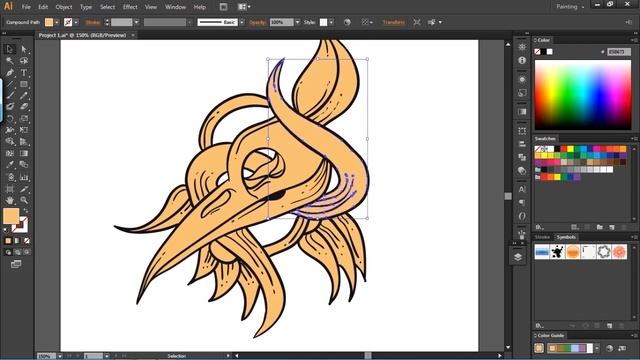Enable Draw Inside mode in toolbox

[27, 252]
